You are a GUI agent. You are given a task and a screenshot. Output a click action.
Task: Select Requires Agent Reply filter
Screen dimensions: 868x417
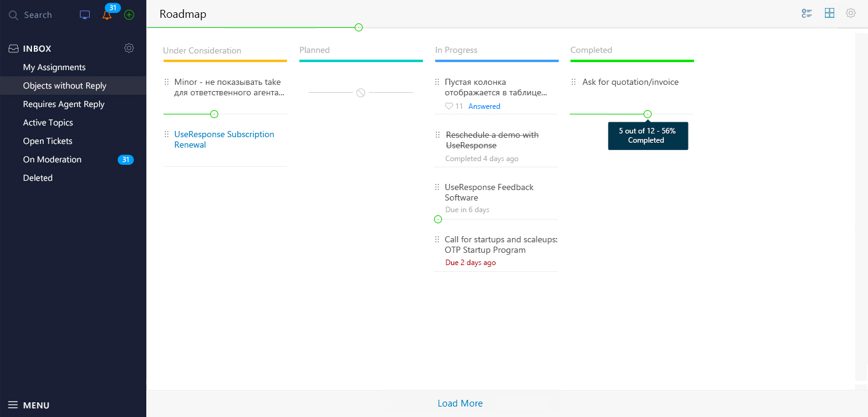64,104
